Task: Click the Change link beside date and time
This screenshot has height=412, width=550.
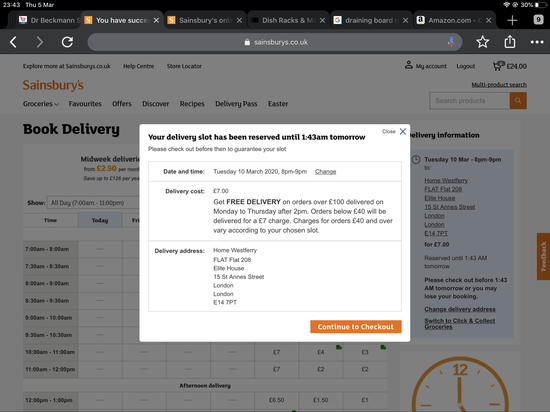Action: 326,171
